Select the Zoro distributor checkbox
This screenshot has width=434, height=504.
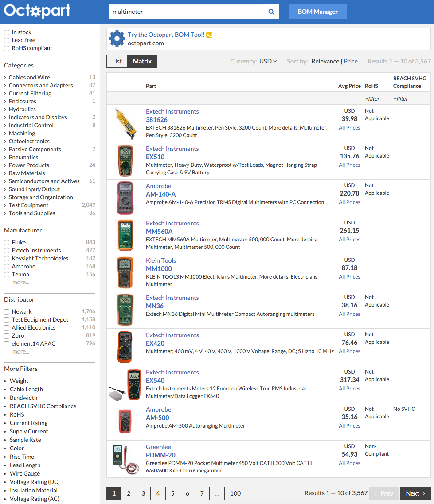click(x=6, y=336)
